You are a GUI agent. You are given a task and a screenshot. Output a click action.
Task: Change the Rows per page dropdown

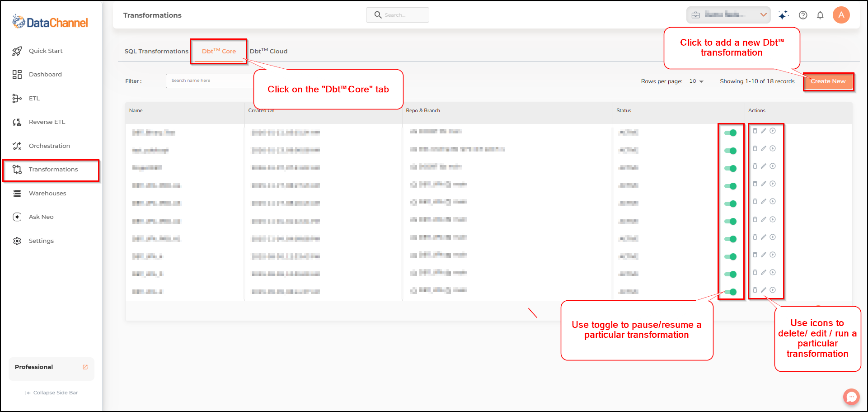[x=696, y=81]
